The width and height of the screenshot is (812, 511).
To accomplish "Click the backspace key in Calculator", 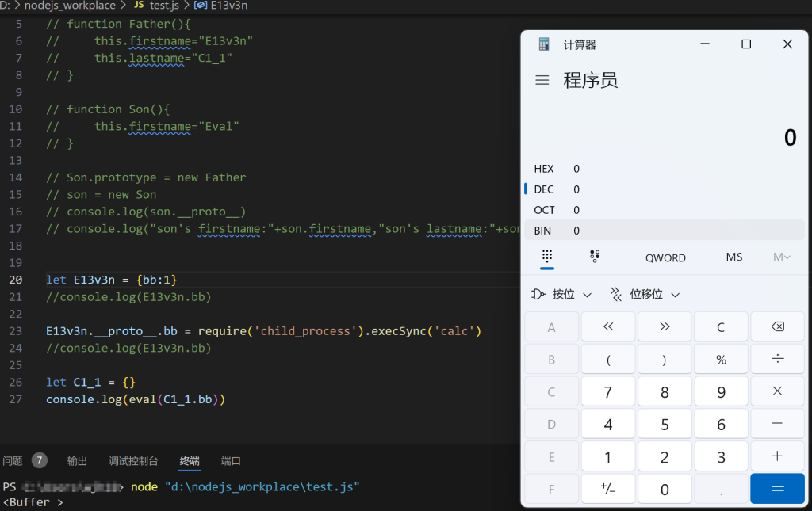I will tap(777, 327).
